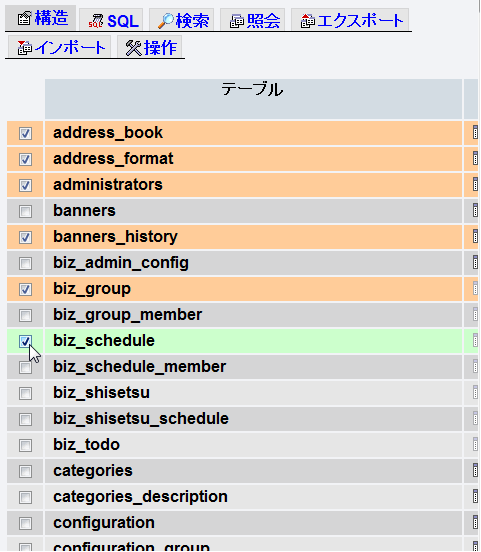Uncheck the biz_schedule table checkbox
This screenshot has width=481, height=552.
click(25, 341)
